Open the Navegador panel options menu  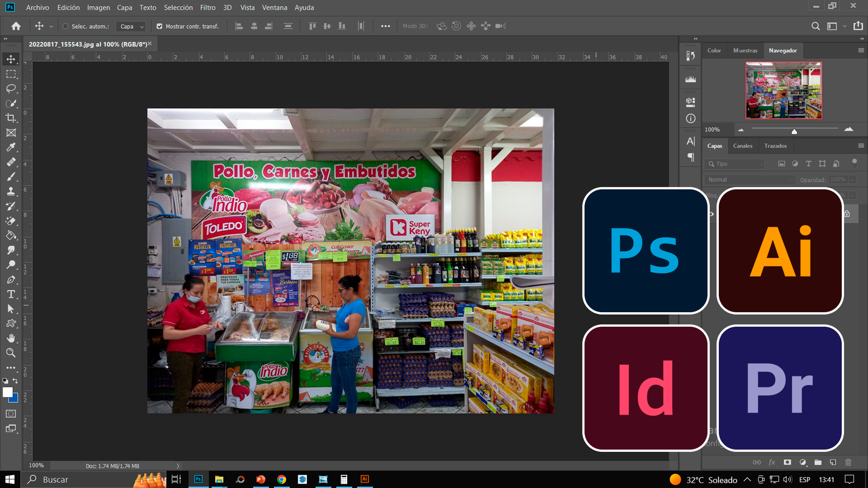tap(861, 50)
